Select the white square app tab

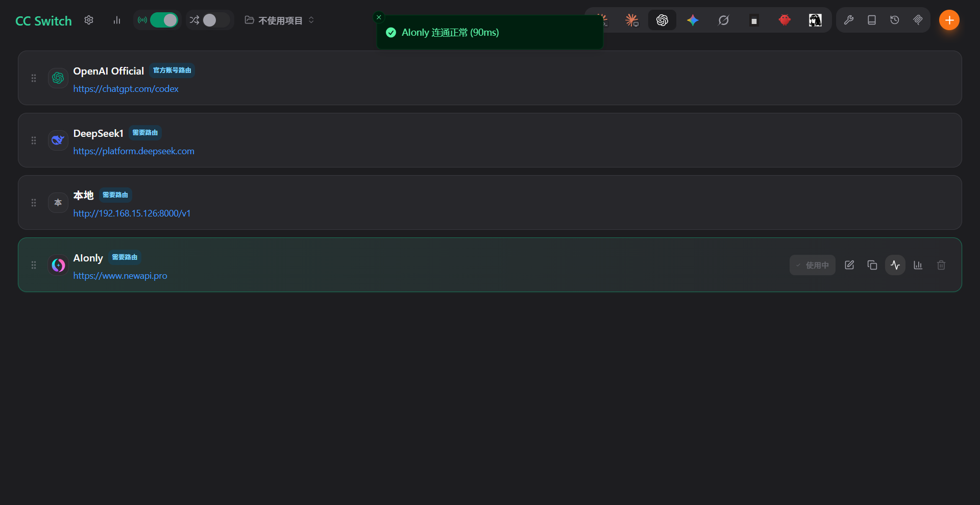pos(754,20)
